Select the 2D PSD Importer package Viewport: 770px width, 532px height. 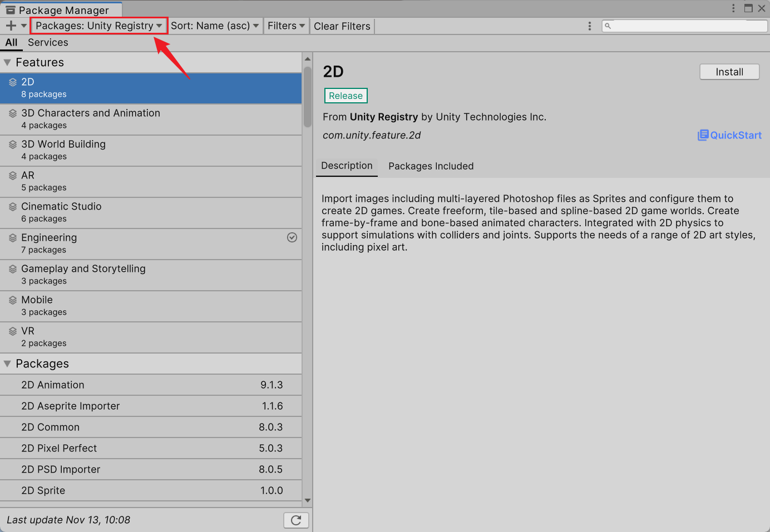coord(151,470)
